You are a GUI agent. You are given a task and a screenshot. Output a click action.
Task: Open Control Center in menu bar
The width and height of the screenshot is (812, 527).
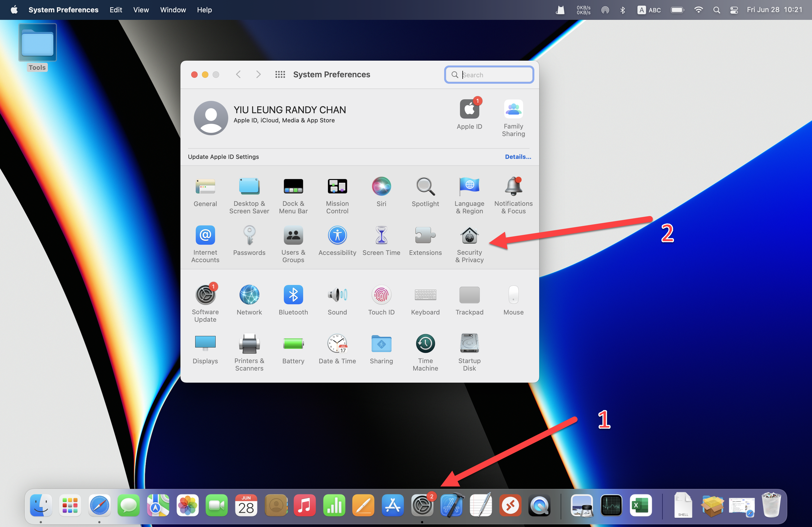tap(734, 10)
